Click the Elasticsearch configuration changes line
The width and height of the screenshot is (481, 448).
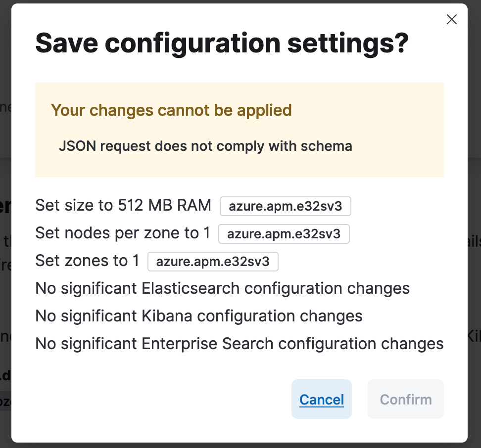tap(223, 288)
